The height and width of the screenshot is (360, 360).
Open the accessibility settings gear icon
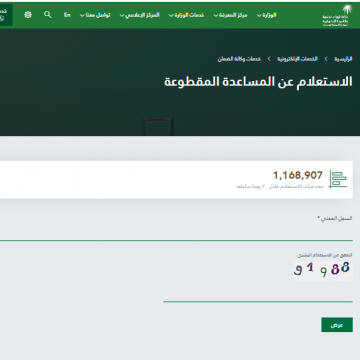tap(28, 15)
